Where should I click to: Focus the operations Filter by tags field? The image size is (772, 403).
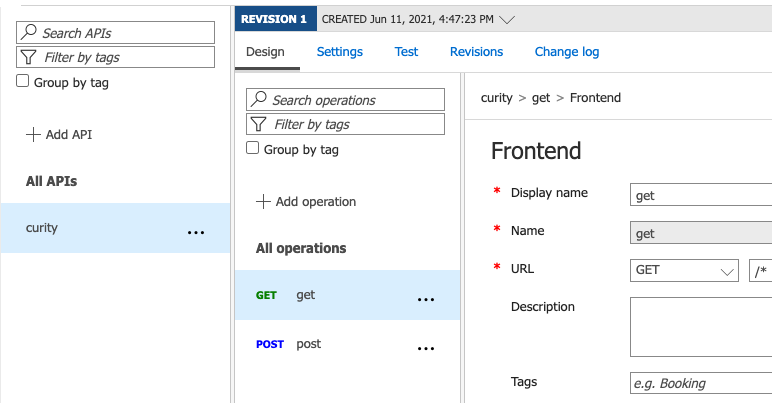point(345,124)
